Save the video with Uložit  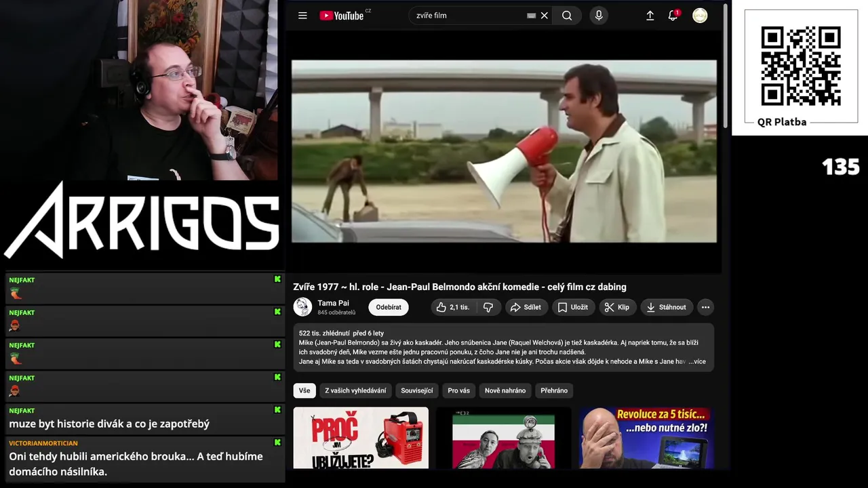[573, 307]
